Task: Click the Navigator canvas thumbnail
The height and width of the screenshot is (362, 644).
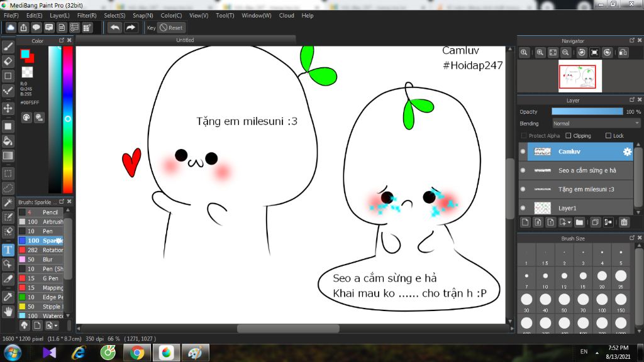Action: [580, 76]
